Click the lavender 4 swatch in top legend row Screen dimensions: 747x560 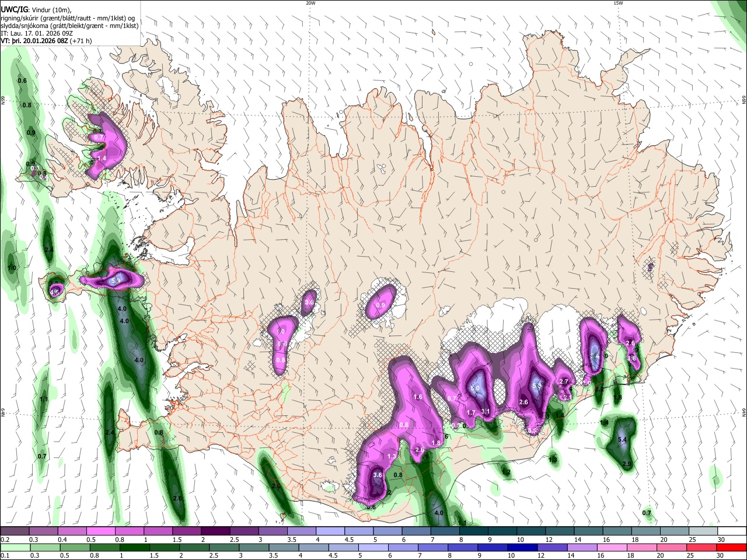(x=330, y=531)
